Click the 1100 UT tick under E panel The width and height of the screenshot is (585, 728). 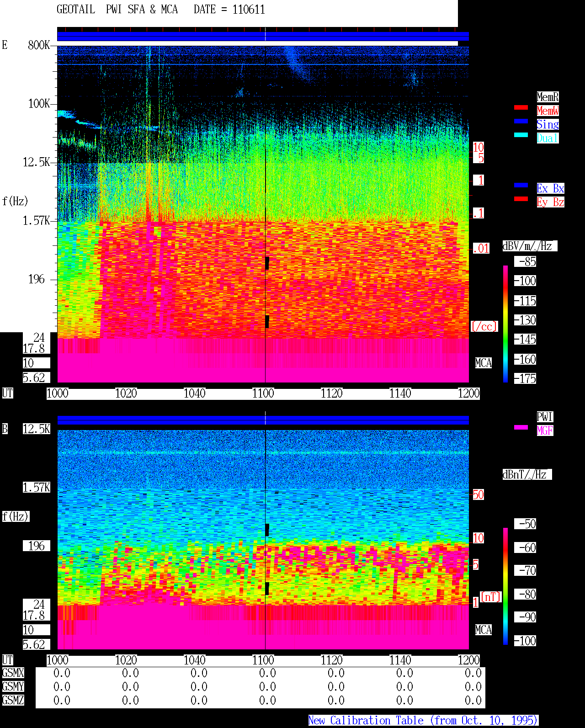tap(263, 393)
